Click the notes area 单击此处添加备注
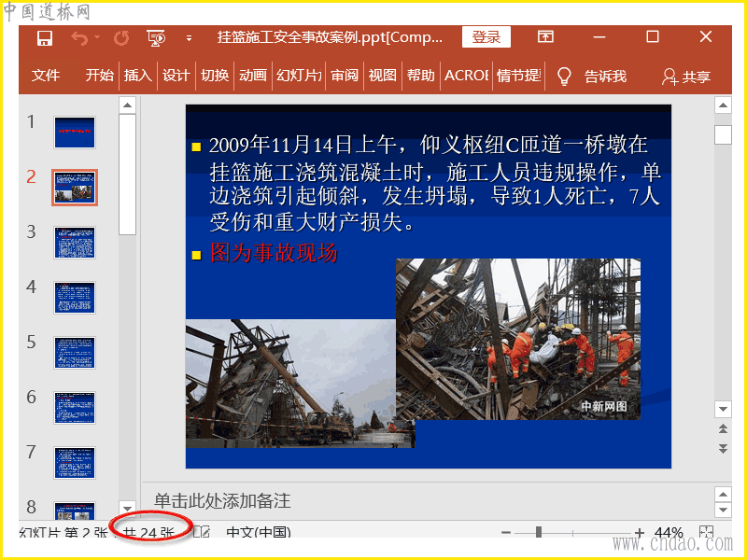 tap(222, 501)
